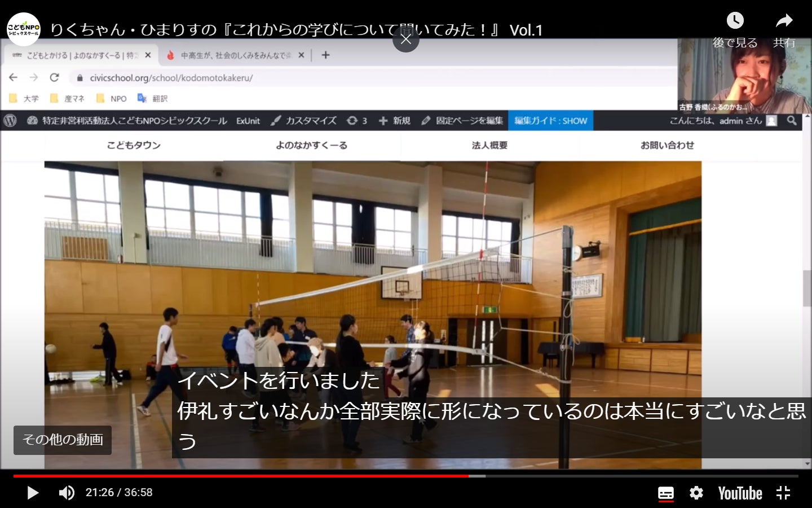
Task: Open the お問い合わせ menu item
Action: tap(667, 145)
